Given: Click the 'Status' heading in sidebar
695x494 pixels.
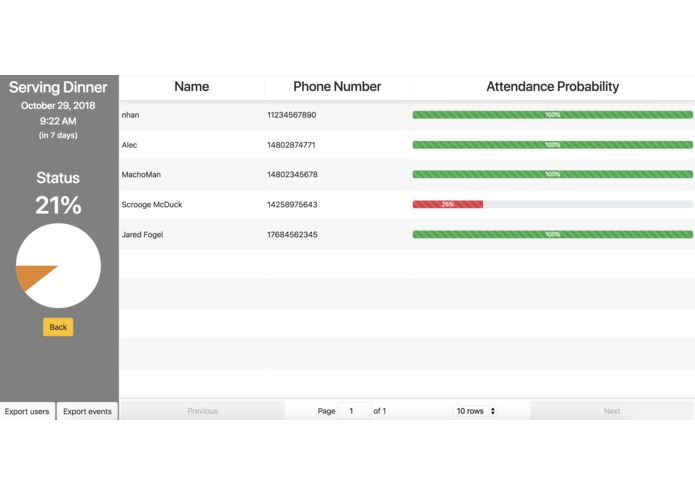Looking at the screenshot, I should point(58,178).
